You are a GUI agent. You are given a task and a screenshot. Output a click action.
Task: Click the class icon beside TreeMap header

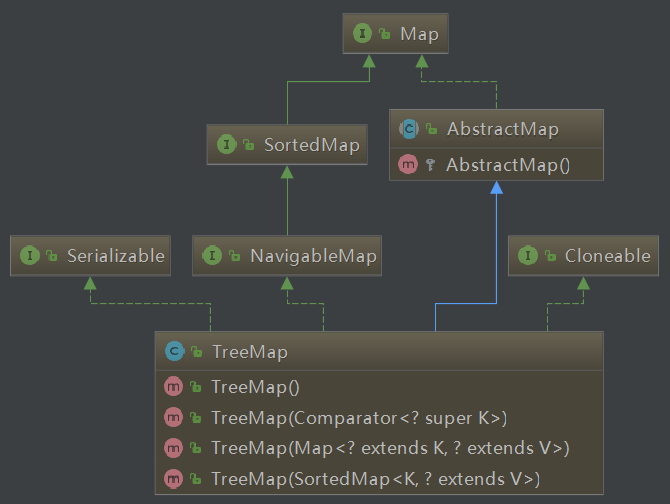(174, 351)
